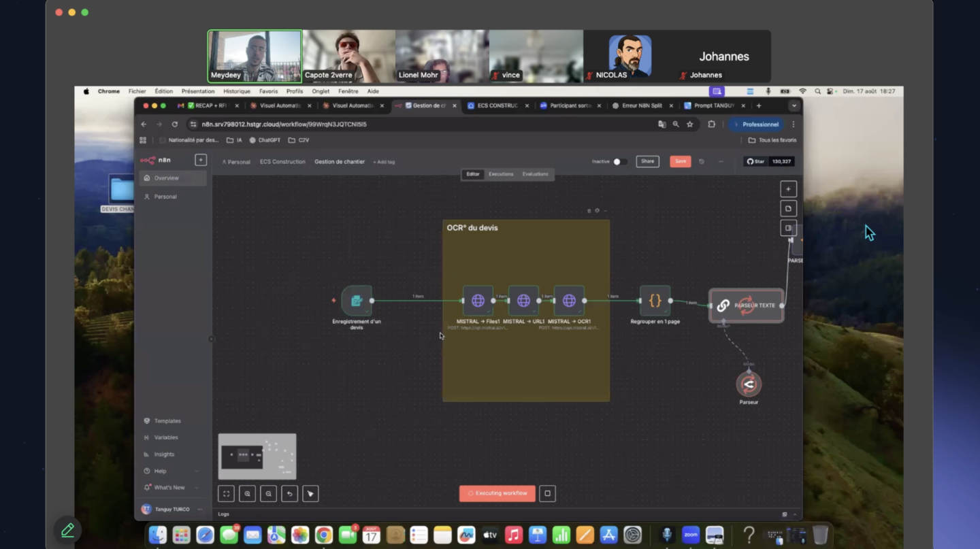Zoom out on the workflow canvas
Viewport: 980px width, 549px height.
(268, 493)
